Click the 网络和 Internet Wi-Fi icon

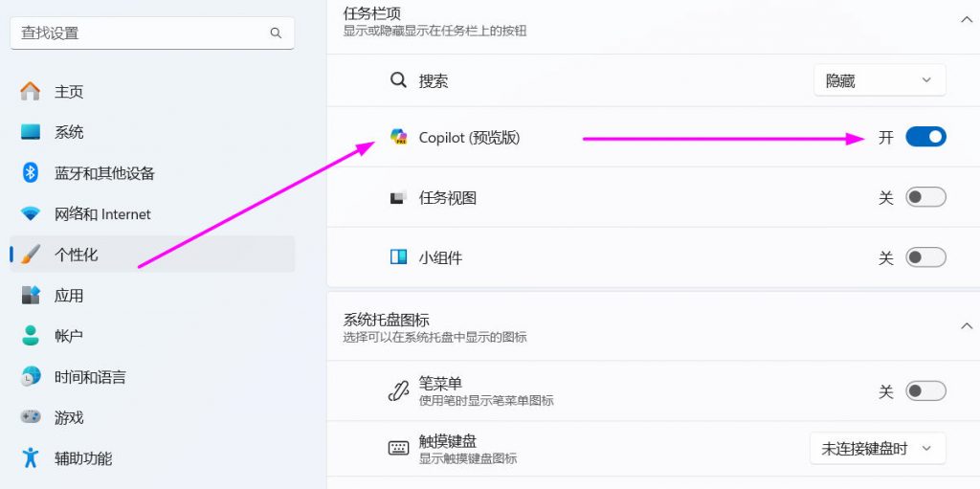(x=31, y=214)
